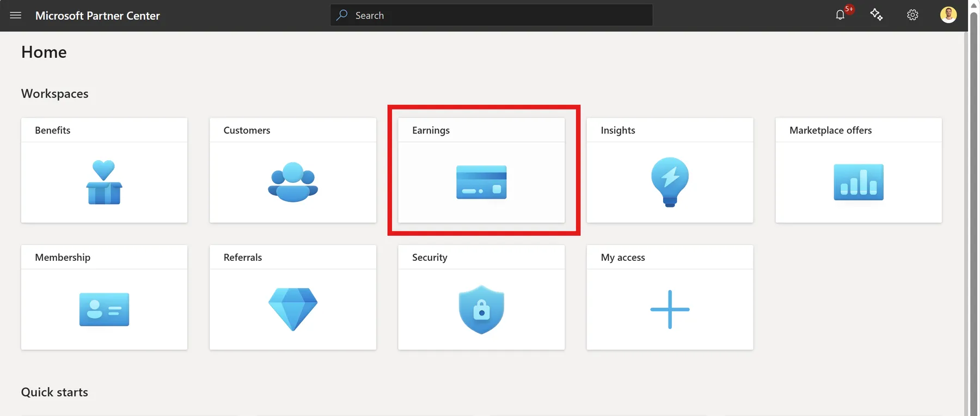
Task: Click the Workspaces section heading
Action: [54, 94]
